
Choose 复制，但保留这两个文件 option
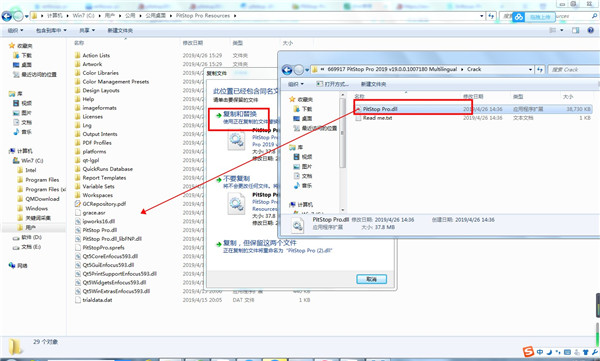(x=260, y=243)
